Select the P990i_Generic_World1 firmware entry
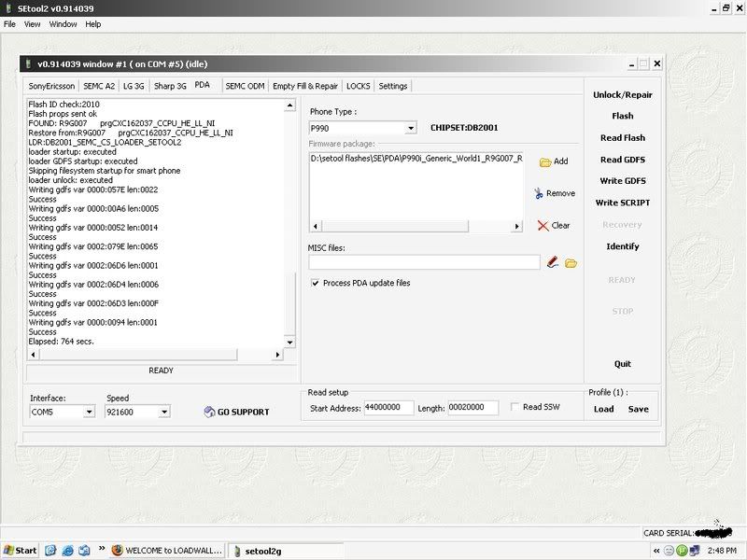Image resolution: width=747 pixels, height=560 pixels. [x=416, y=159]
